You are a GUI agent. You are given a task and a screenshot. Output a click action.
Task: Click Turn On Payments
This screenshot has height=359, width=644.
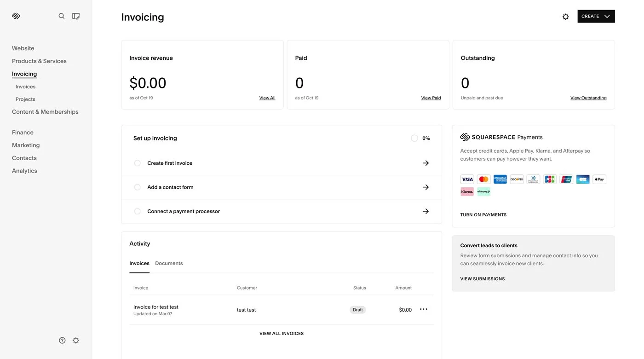pyautogui.click(x=483, y=214)
